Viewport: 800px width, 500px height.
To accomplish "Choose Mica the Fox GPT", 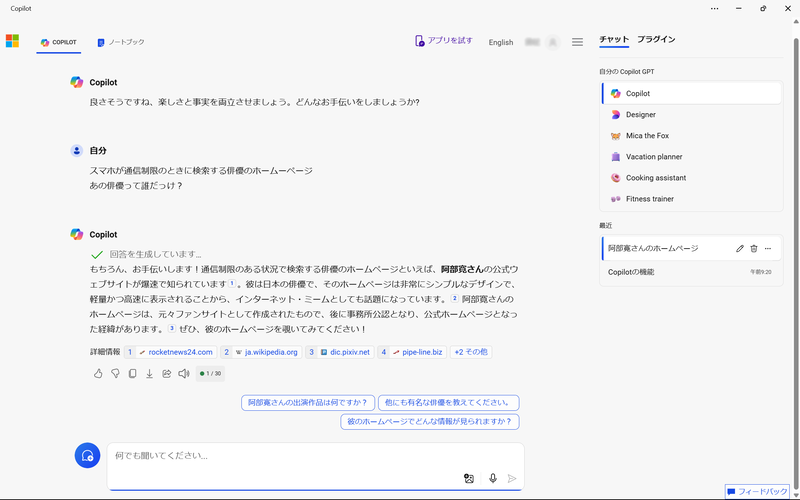I will 691,136.
